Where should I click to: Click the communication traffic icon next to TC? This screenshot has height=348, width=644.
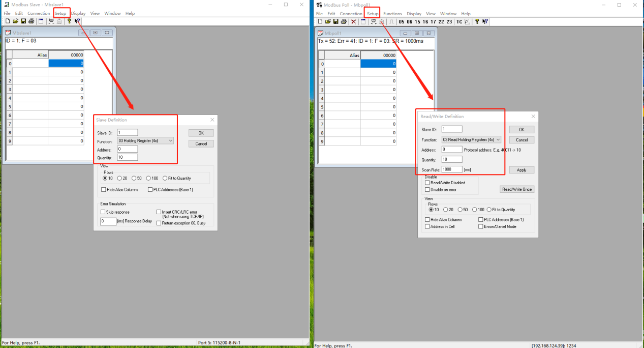(467, 21)
